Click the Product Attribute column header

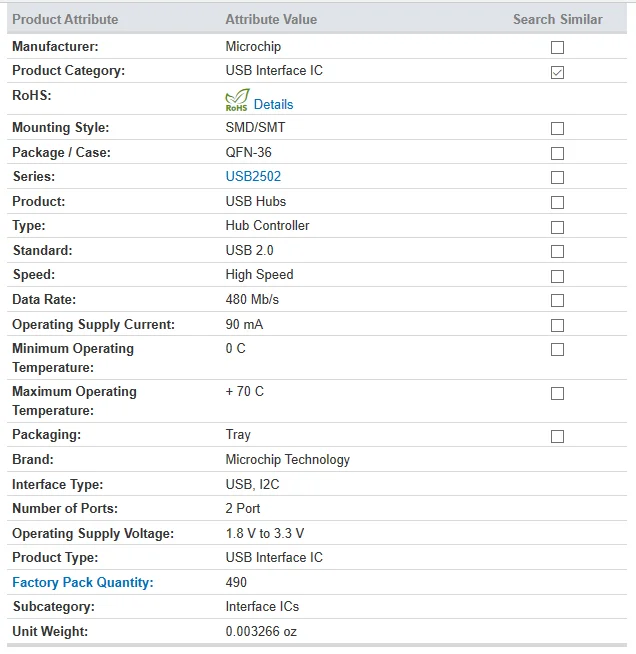pos(65,19)
